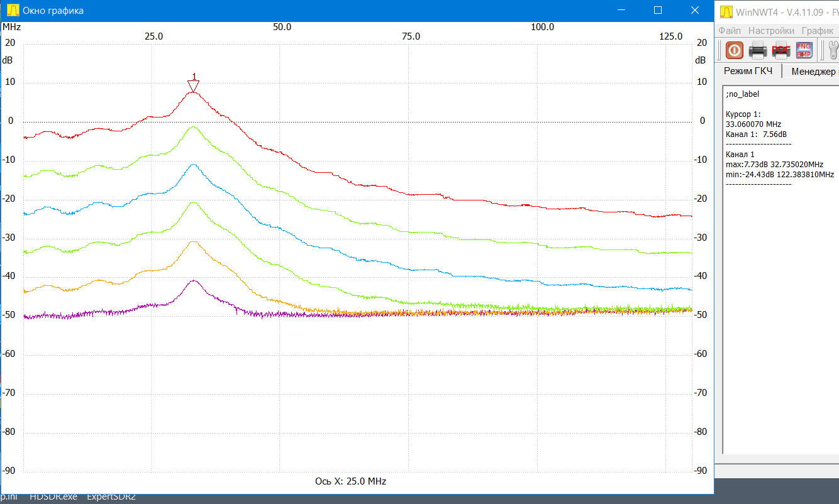Viewport: 839px width, 504px height.
Task: Open the Файл menu
Action: (730, 30)
